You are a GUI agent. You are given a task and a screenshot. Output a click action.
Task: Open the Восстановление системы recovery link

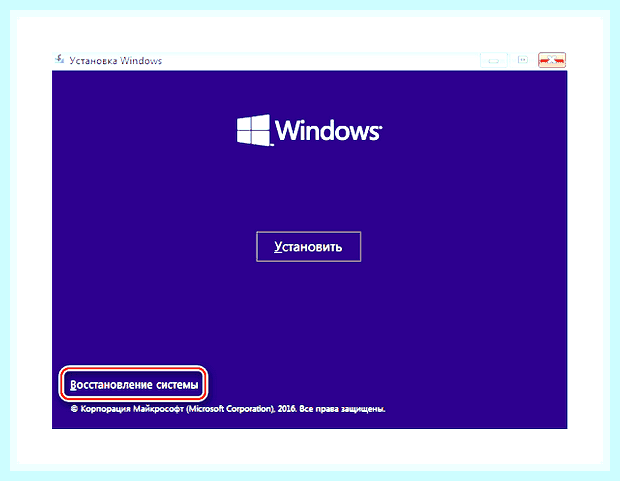click(x=134, y=384)
